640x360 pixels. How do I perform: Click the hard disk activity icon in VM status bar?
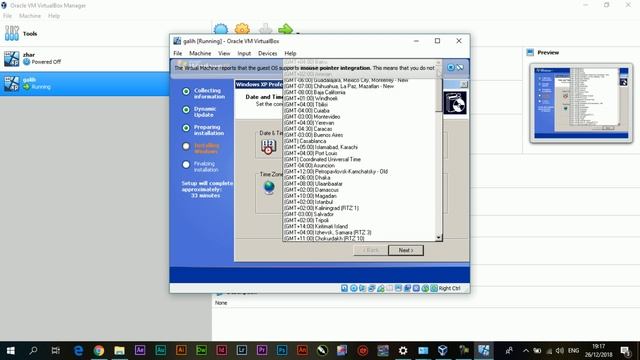[344, 289]
